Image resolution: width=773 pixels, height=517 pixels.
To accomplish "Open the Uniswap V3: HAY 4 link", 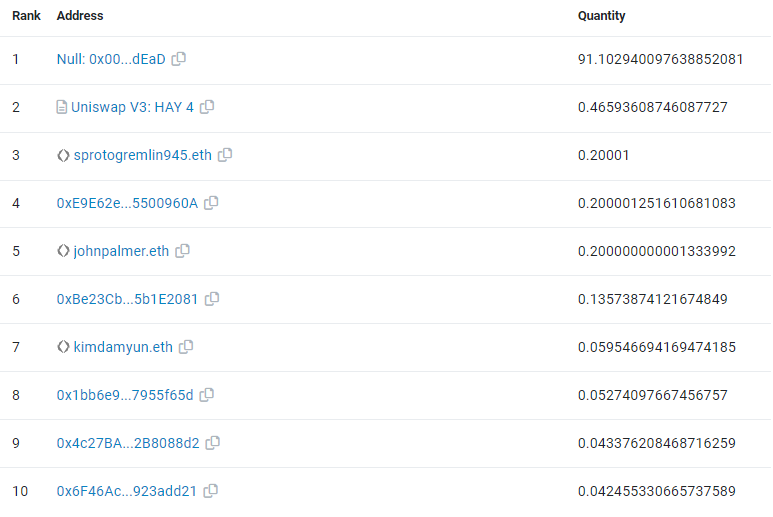I will [132, 107].
